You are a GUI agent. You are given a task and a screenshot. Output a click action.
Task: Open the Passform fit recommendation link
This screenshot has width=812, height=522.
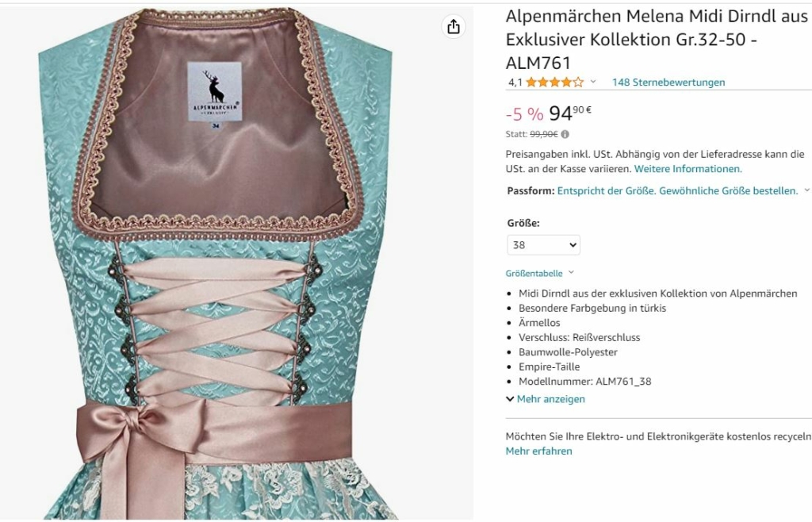(677, 190)
